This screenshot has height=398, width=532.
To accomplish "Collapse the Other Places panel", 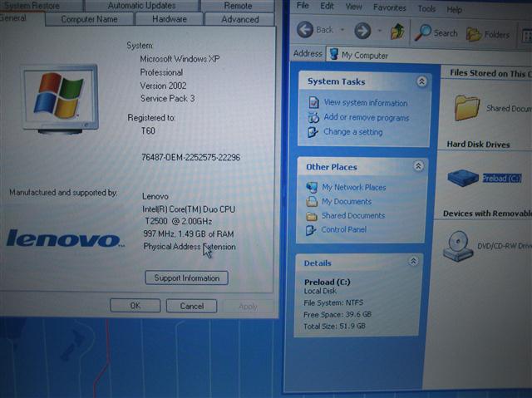I will pos(418,166).
